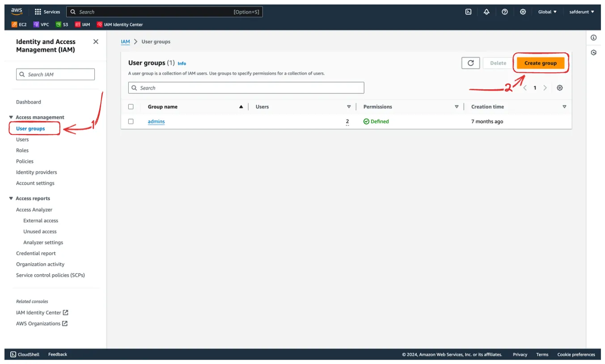This screenshot has height=364, width=605.
Task: Collapse the Access management section
Action: 11,117
